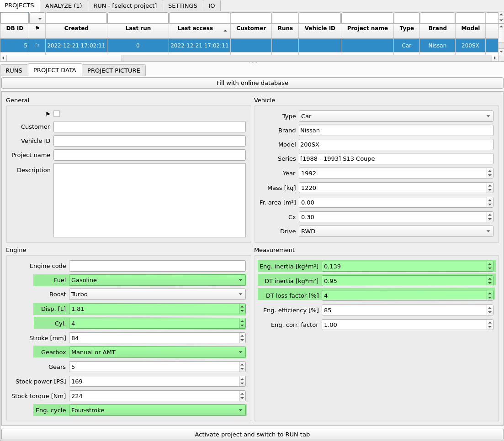Click the flag column header icon
Screen dimensions: 504x441
pos(37,28)
